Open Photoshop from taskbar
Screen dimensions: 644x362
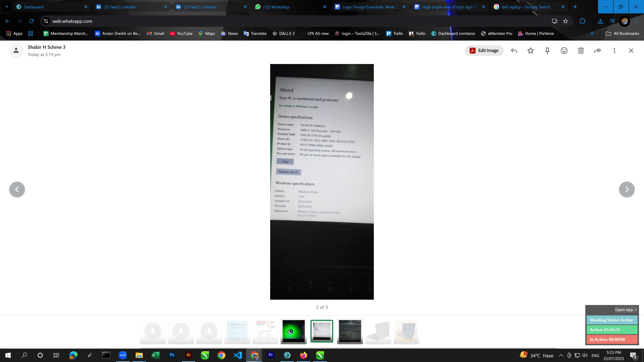coord(172,355)
